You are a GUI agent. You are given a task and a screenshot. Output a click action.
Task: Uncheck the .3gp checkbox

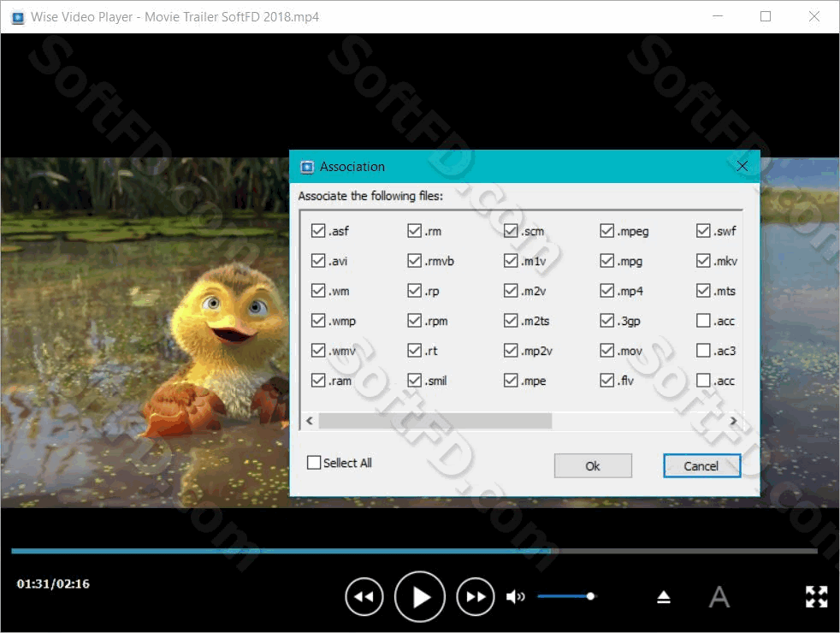pos(607,321)
